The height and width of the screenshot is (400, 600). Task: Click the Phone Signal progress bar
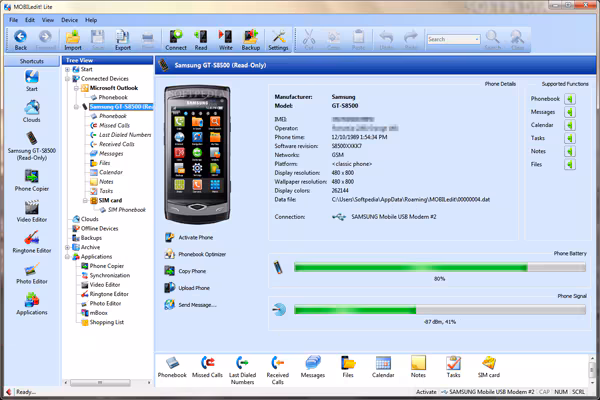(440, 310)
